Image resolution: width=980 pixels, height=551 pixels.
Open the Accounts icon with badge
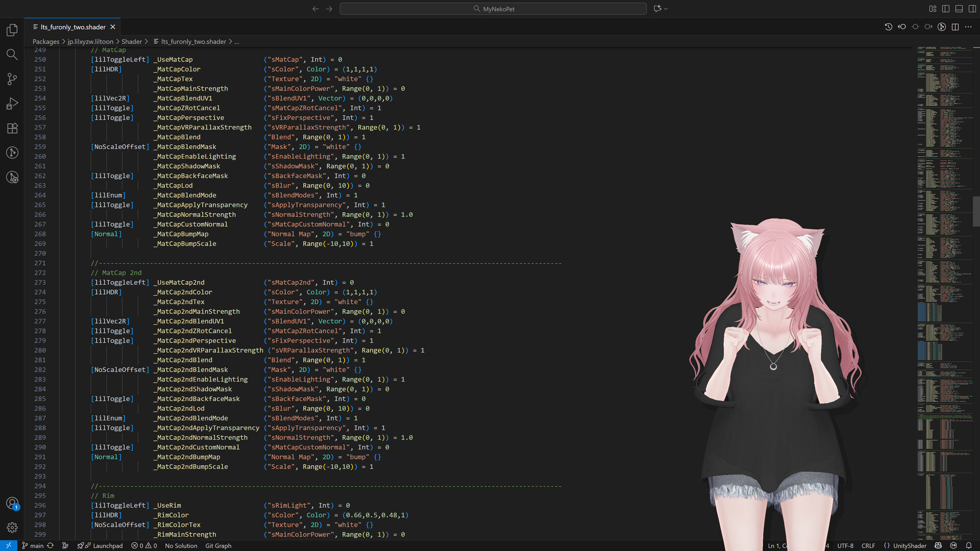point(12,503)
